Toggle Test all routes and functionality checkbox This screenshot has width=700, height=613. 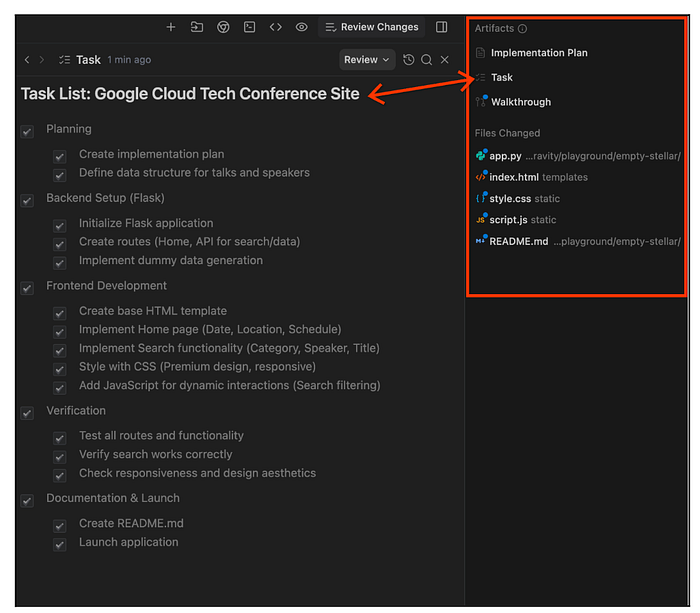tap(60, 438)
